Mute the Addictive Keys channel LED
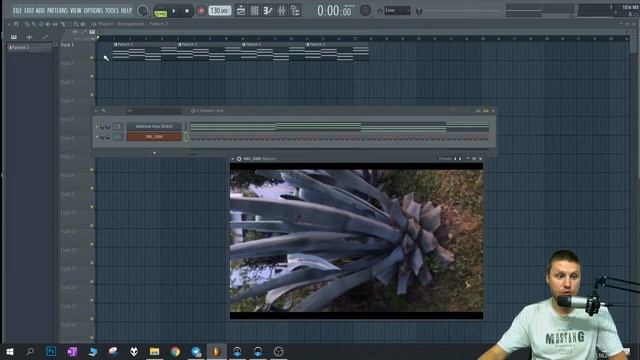Screen dimensions: 640x360 pos(97,127)
